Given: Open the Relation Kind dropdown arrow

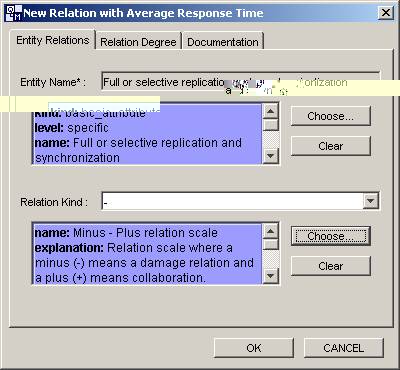Looking at the screenshot, I should click(371, 201).
